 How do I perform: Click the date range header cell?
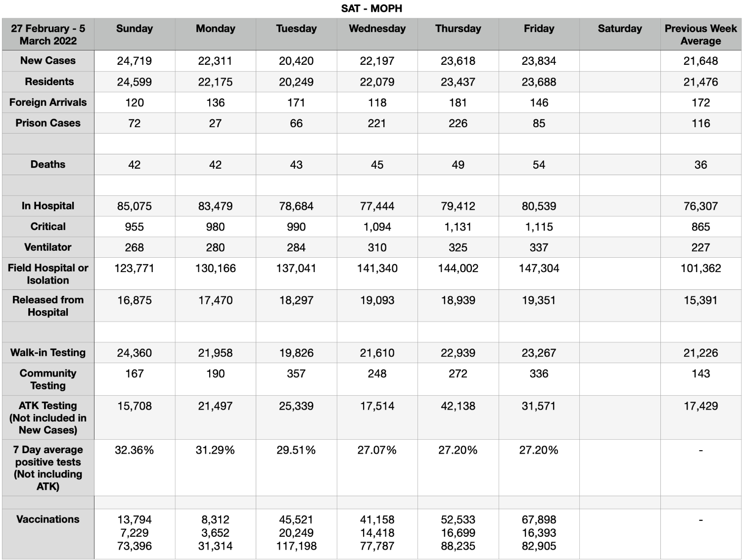[48, 35]
